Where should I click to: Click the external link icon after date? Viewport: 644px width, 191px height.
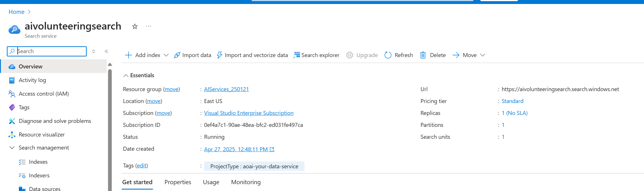[x=272, y=149]
